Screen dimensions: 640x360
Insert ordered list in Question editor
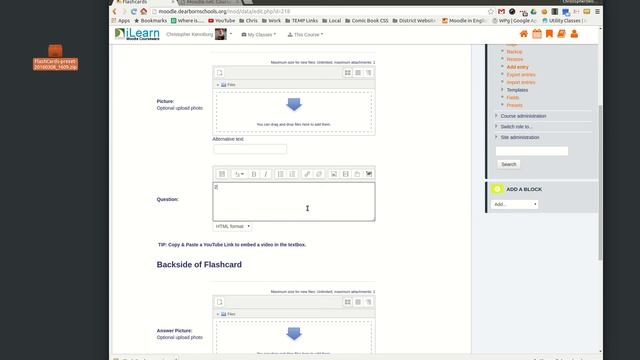(x=292, y=174)
